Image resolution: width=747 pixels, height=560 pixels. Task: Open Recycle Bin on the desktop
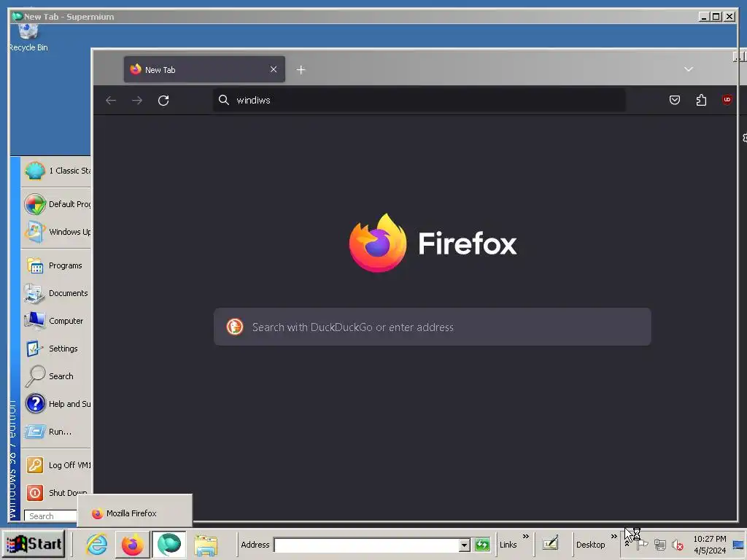click(x=28, y=37)
